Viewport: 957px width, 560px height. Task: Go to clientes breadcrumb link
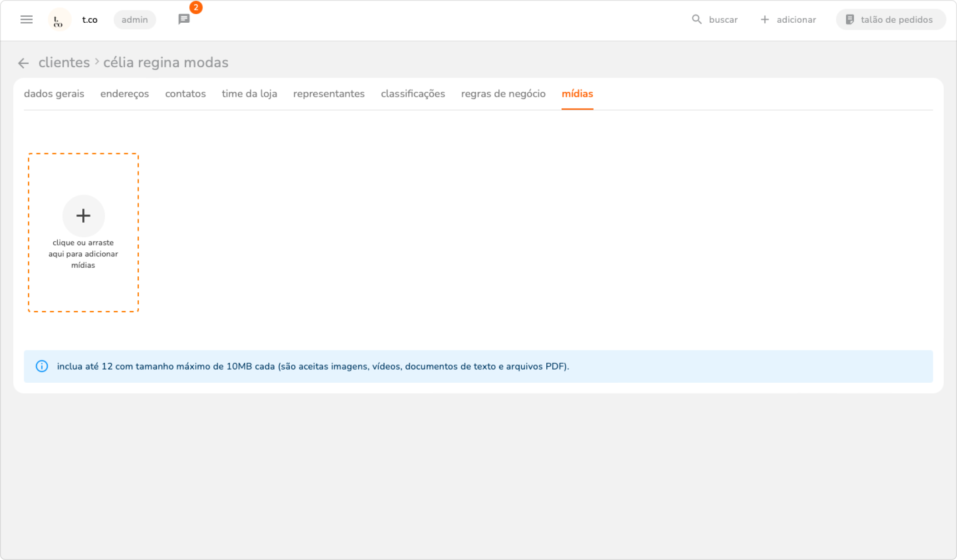[64, 63]
